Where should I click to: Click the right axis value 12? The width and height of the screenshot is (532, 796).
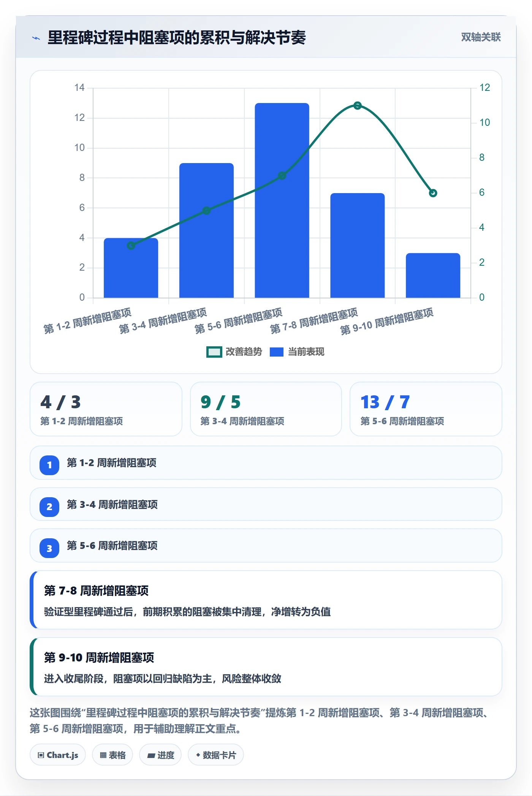coord(484,88)
